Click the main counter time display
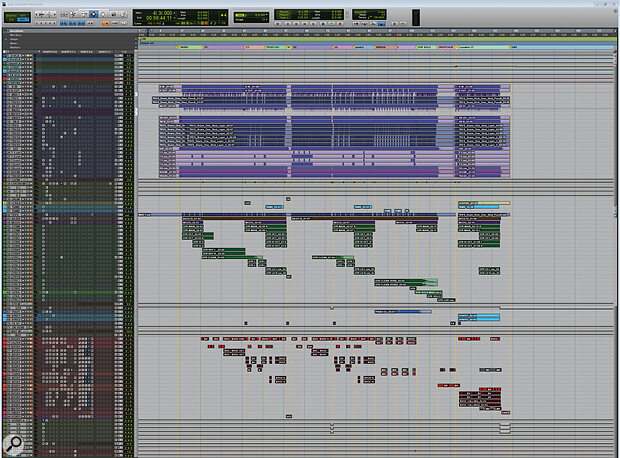 pyautogui.click(x=163, y=13)
